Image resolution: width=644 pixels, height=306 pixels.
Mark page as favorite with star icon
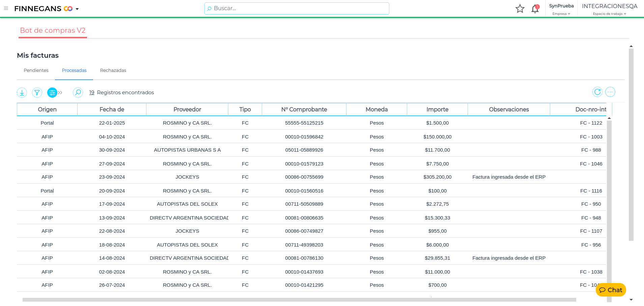point(520,9)
